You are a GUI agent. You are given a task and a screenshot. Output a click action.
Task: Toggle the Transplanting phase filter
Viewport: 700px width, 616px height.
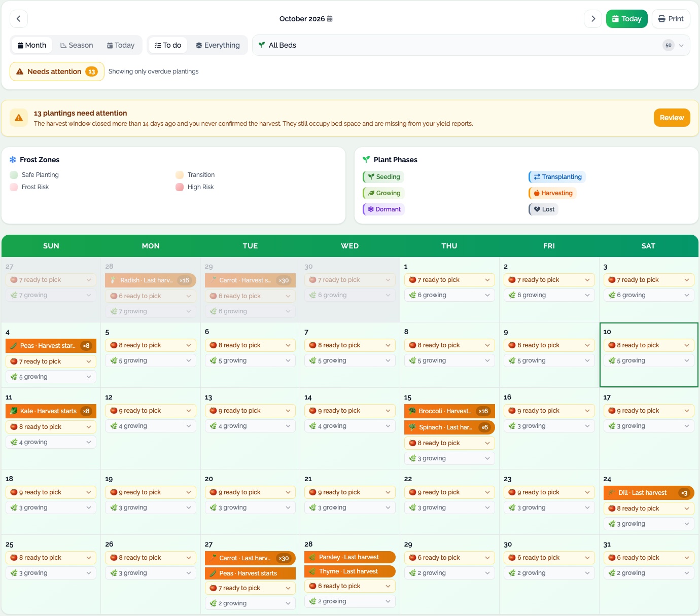coord(557,177)
